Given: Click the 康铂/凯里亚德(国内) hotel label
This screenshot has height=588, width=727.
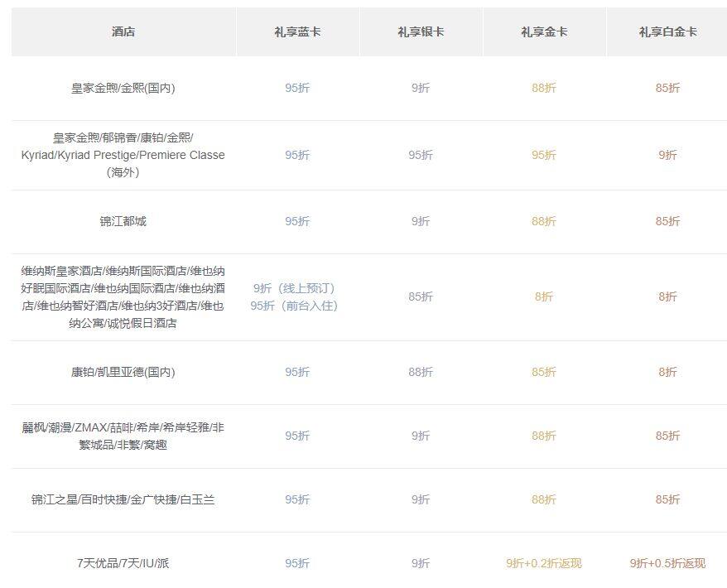Looking at the screenshot, I should [x=123, y=373].
